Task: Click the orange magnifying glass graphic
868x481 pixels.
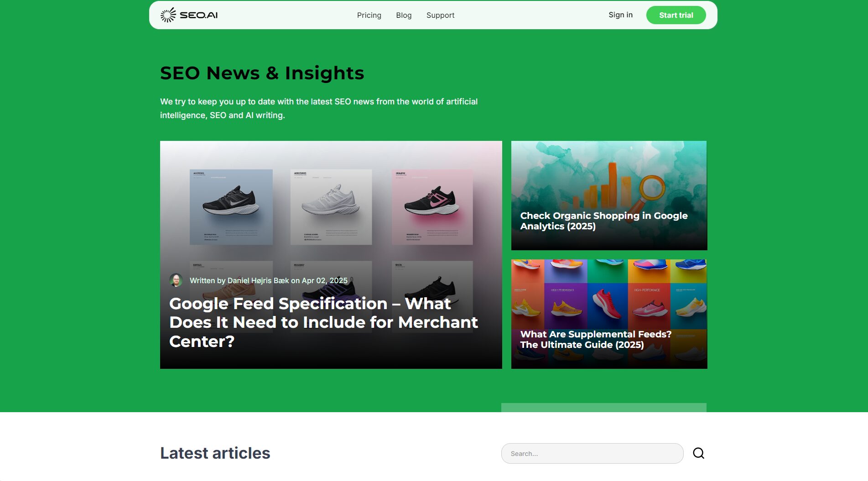Action: click(x=650, y=189)
